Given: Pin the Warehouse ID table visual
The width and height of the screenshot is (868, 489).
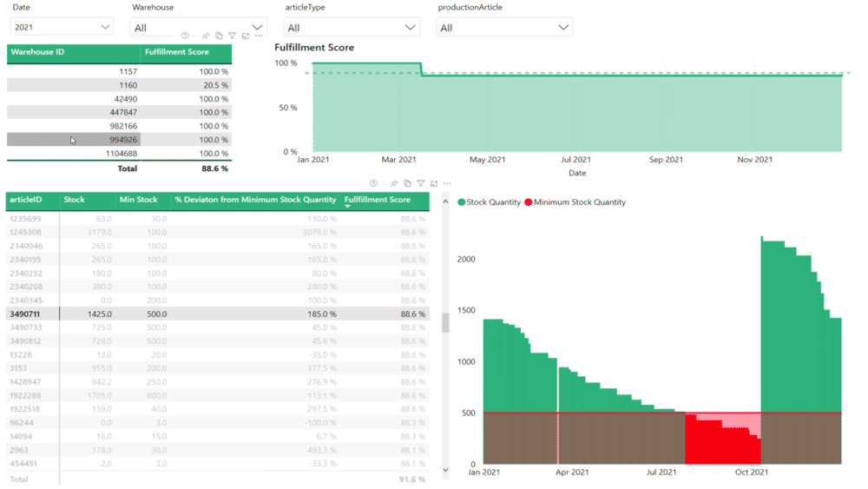Looking at the screenshot, I should 206,36.
